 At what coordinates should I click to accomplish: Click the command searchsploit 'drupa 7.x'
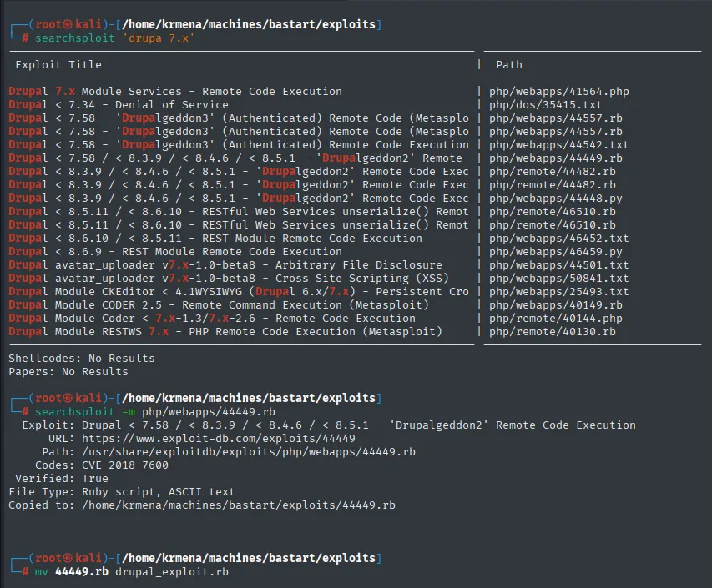(x=115, y=38)
